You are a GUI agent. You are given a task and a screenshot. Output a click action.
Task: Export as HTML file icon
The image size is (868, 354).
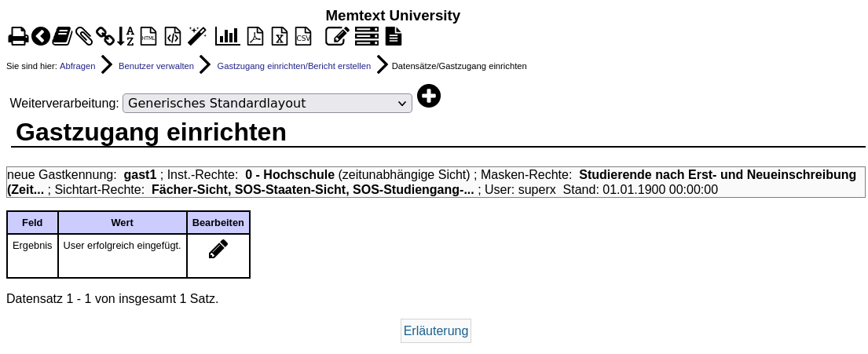coord(148,36)
